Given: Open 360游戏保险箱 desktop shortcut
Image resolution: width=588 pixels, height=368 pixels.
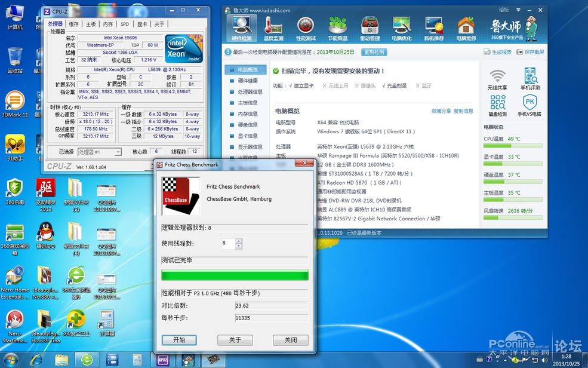Looking at the screenshot, I should tap(14, 239).
